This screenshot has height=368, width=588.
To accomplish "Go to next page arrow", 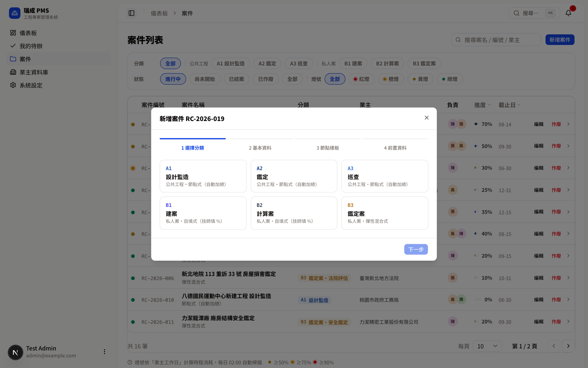I will 568,346.
